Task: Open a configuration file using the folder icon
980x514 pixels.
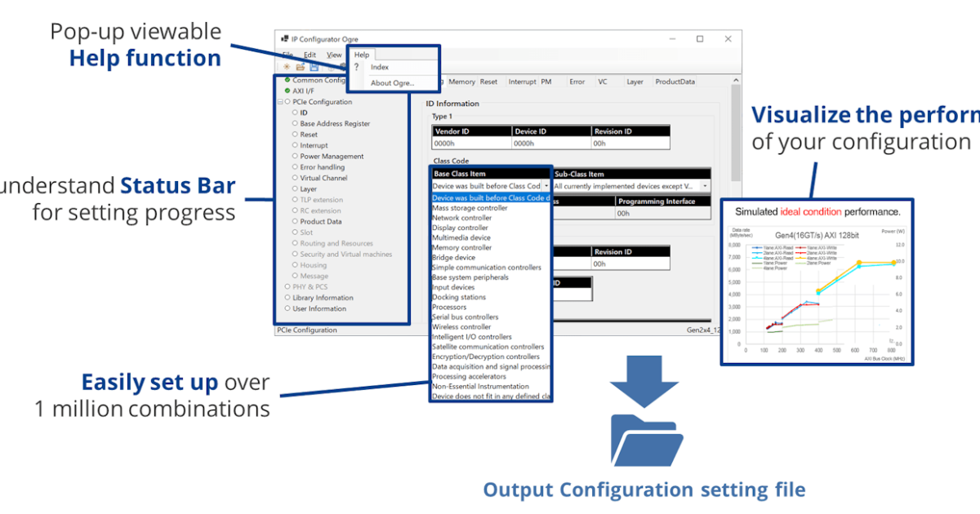Action: coord(301,66)
